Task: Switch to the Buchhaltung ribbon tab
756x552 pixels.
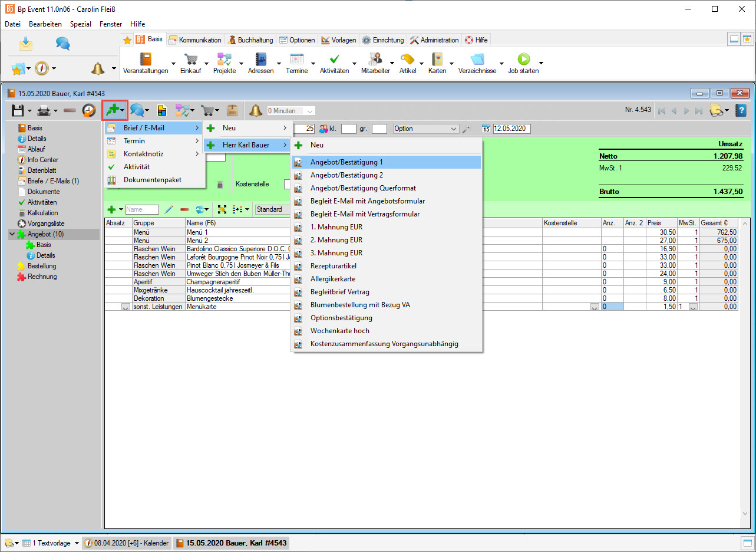Action: pos(250,40)
